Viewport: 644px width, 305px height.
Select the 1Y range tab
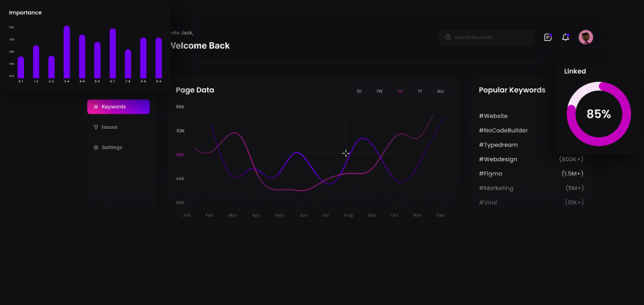[420, 91]
